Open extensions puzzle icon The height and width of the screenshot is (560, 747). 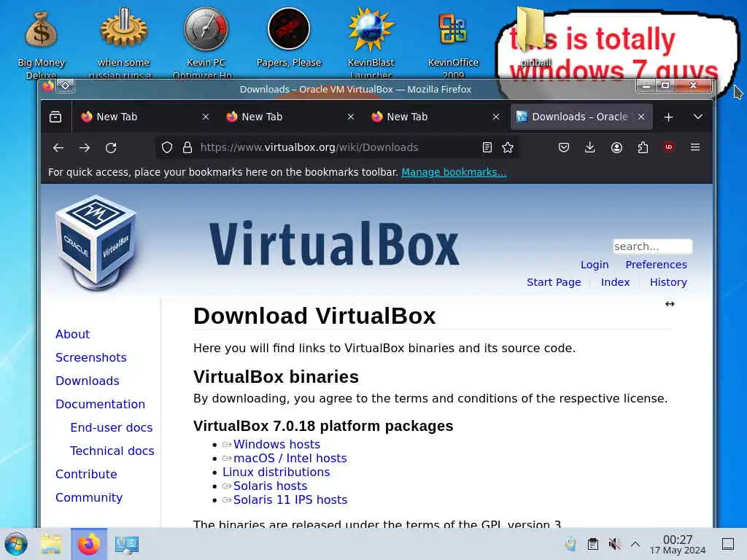(x=643, y=147)
